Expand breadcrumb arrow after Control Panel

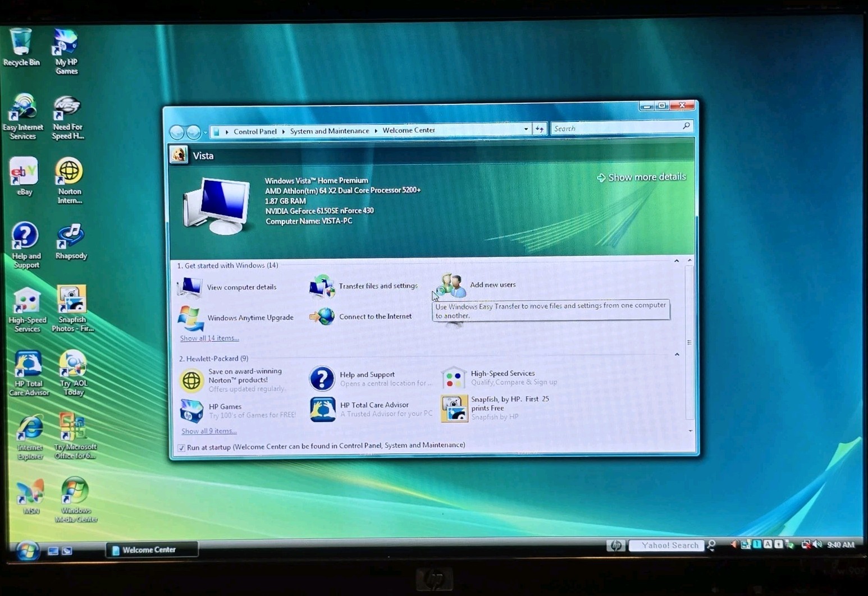(284, 131)
